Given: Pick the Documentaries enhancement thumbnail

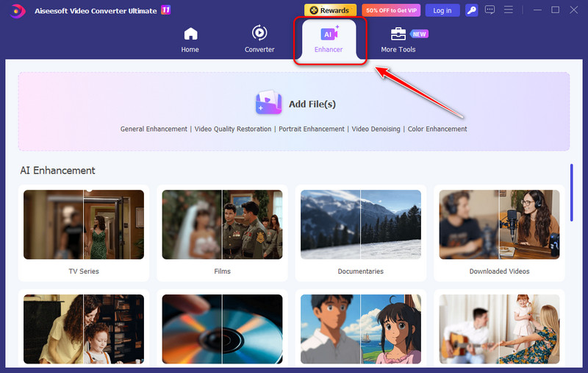Looking at the screenshot, I should click(360, 224).
